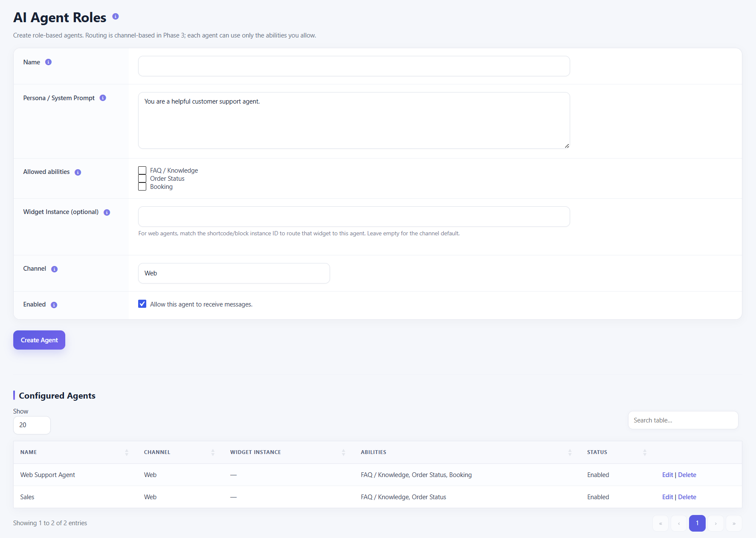The image size is (756, 538).
Task: Click the Channel label info icon
Action: point(55,269)
